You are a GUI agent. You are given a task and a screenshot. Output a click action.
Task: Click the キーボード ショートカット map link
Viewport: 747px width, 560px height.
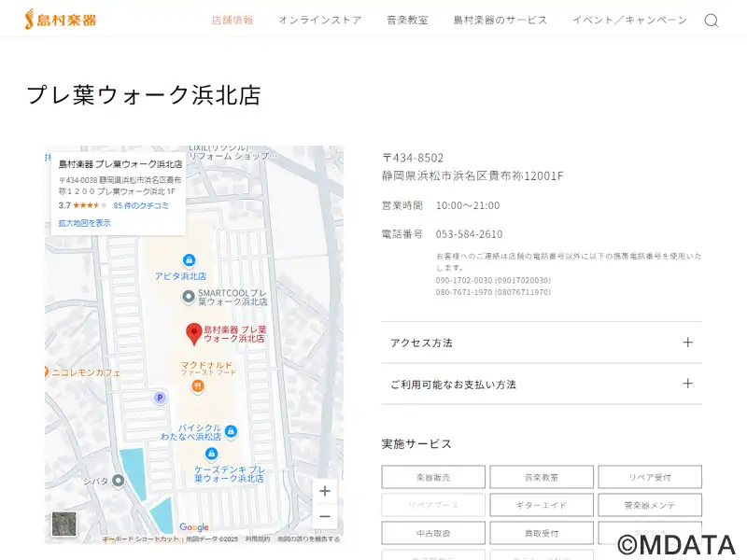pyautogui.click(x=142, y=539)
